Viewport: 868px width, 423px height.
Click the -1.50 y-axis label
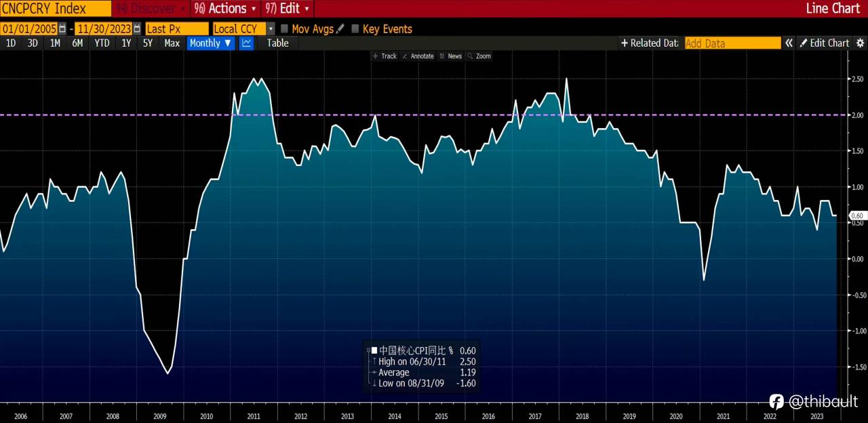pos(856,367)
